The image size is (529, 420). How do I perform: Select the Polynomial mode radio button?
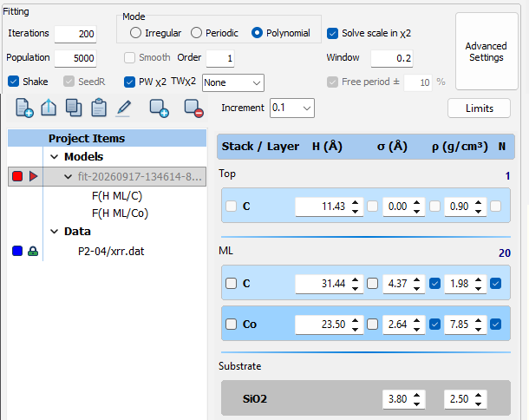pyautogui.click(x=257, y=33)
